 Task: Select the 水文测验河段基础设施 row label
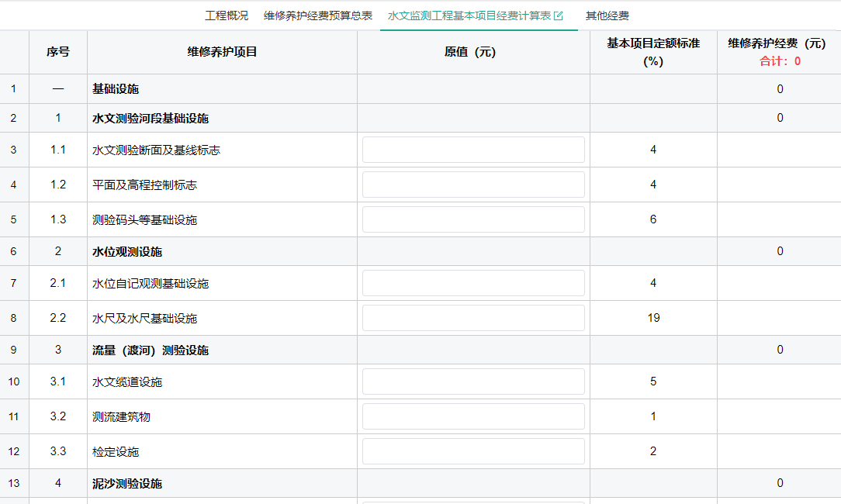[x=151, y=118]
